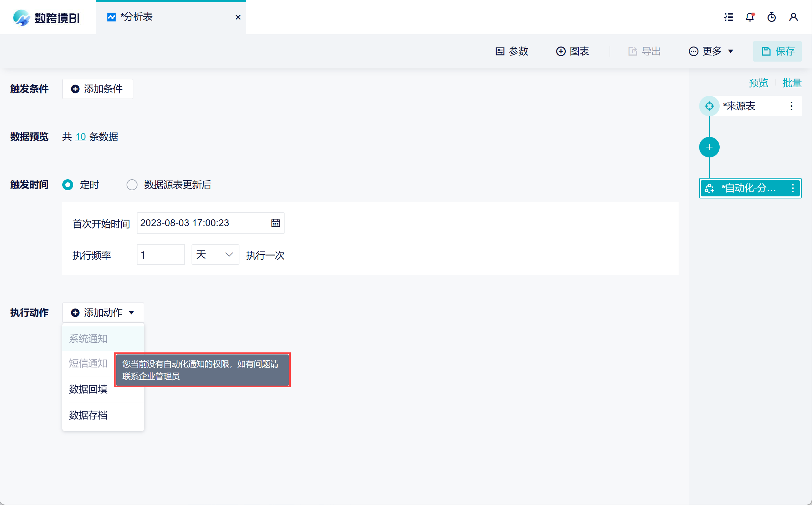This screenshot has width=812, height=505.
Task: Open the three-dot menu of 来源表 node
Action: coord(791,106)
